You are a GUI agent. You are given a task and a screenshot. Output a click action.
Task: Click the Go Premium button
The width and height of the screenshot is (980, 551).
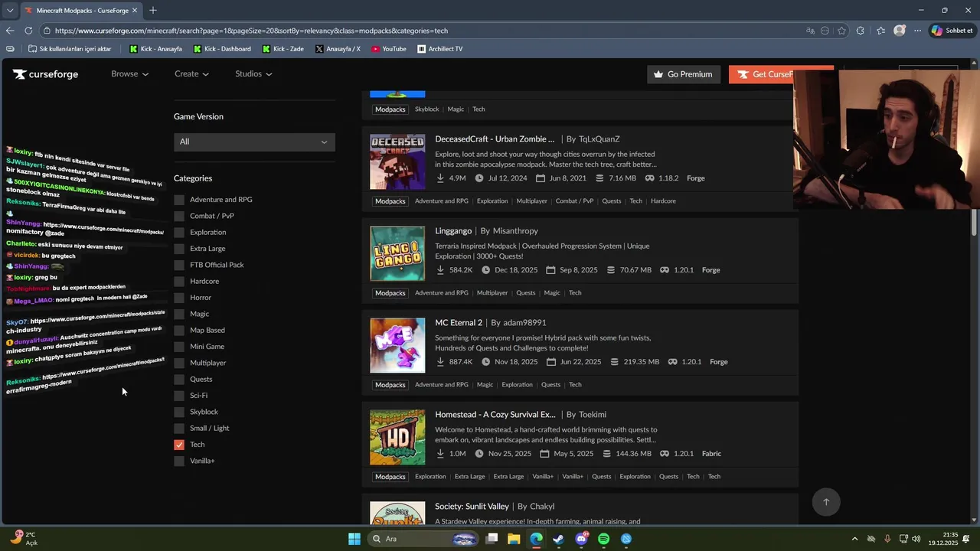[683, 74]
